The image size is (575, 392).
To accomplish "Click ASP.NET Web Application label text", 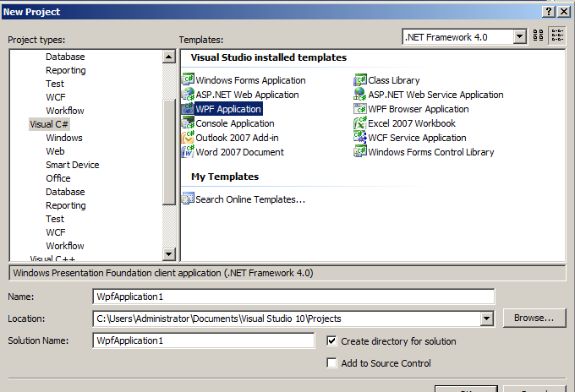I will tap(247, 95).
